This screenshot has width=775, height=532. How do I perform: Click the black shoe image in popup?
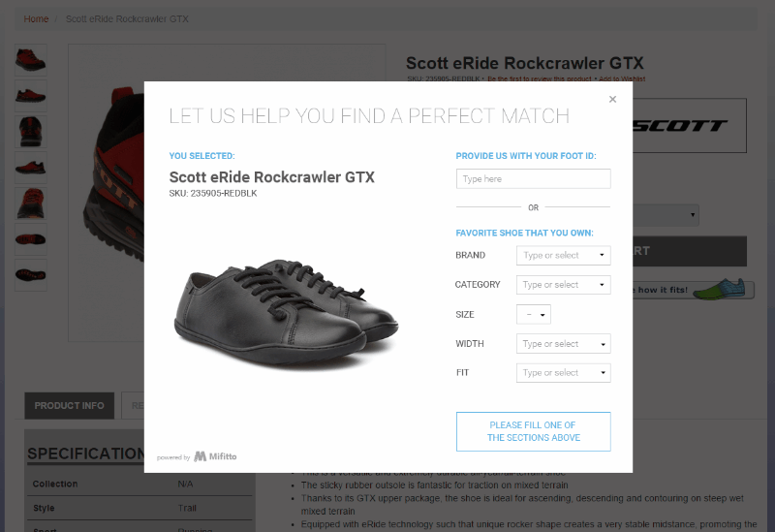tap(286, 311)
